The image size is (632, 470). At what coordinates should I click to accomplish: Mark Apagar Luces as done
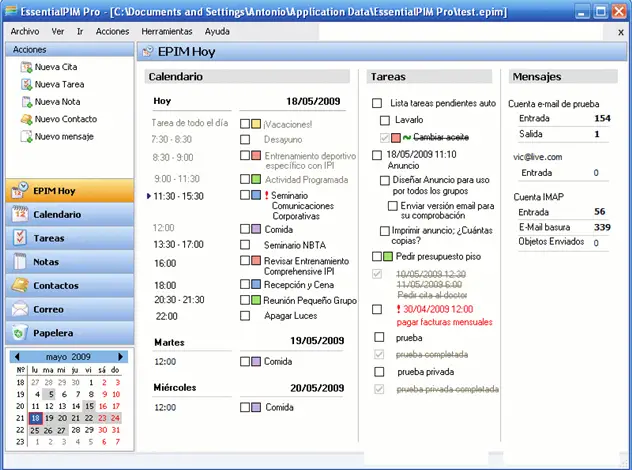coord(245,316)
